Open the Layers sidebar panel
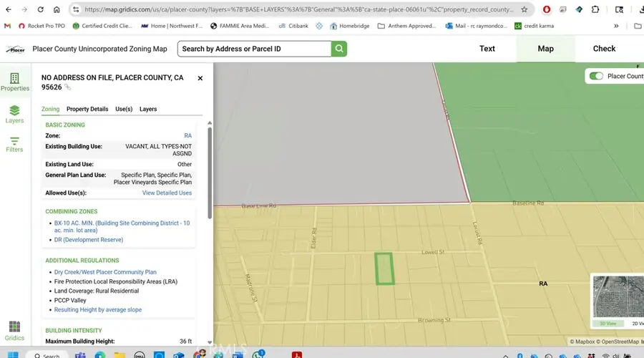Viewport: 644px width, 358px height. coord(14,114)
